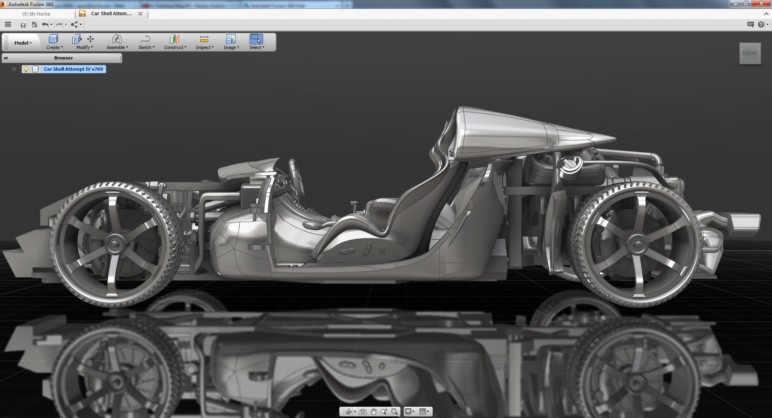The height and width of the screenshot is (418, 772).
Task: Click the Construct plane icon
Action: pos(174,39)
